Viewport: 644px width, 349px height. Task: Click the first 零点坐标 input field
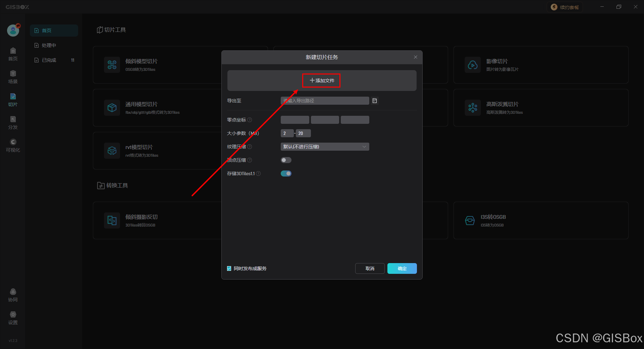[295, 120]
